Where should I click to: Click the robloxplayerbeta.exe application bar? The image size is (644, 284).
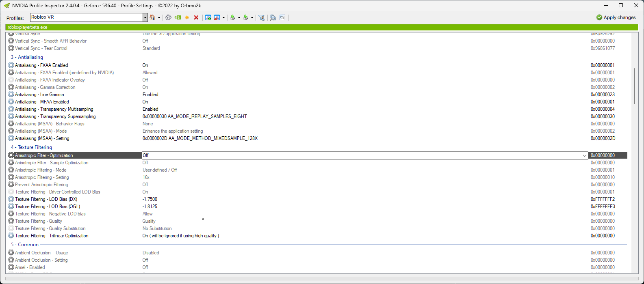click(321, 27)
